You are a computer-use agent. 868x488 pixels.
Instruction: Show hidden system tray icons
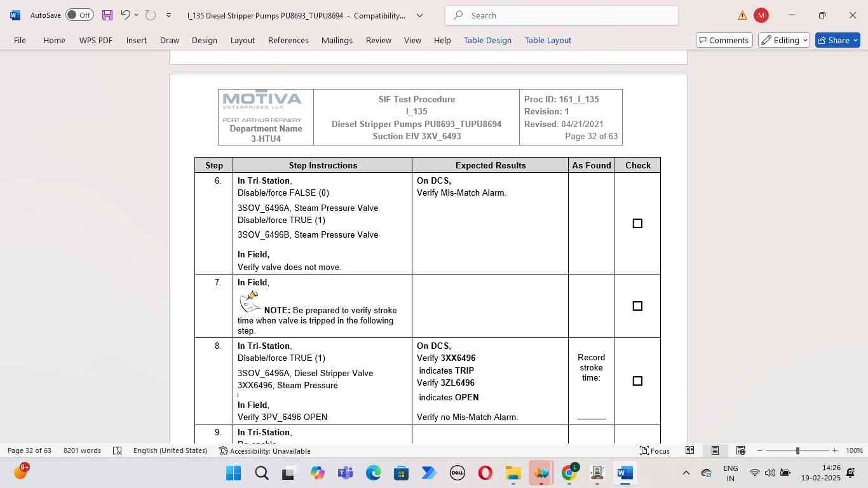tap(686, 473)
